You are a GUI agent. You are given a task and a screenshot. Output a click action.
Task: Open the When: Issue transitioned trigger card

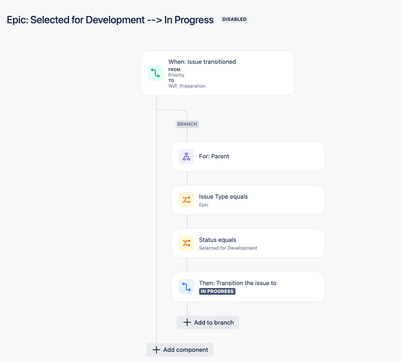[x=217, y=73]
